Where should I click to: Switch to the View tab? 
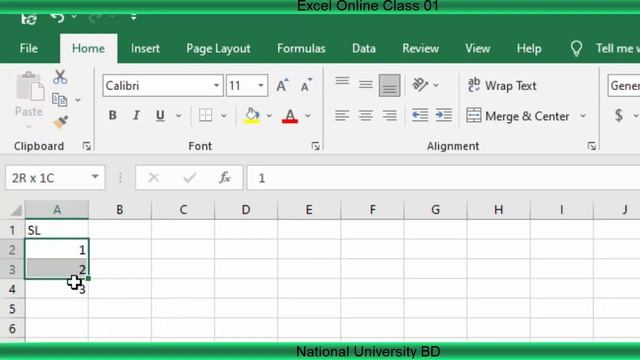(478, 48)
